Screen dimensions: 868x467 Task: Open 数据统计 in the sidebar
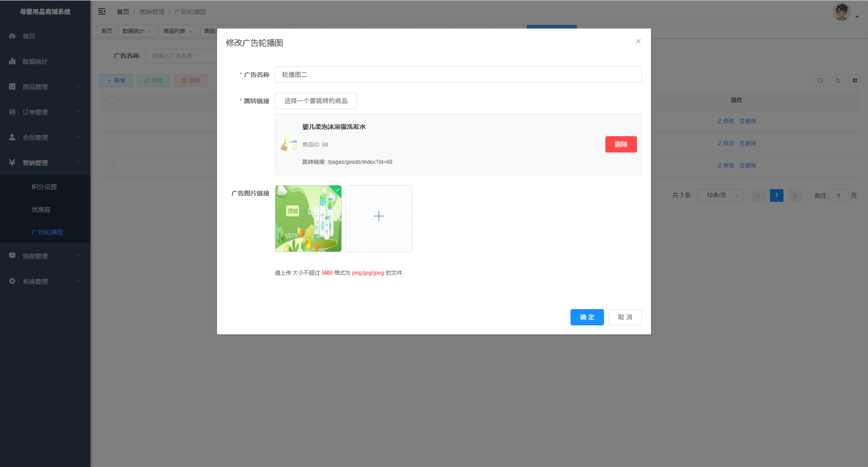[35, 62]
